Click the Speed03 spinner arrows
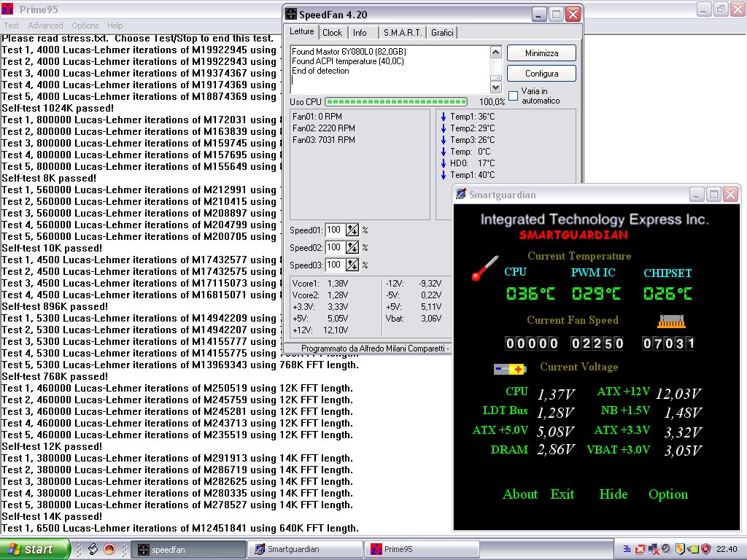Screen dimensions: 747x560 click(x=352, y=265)
